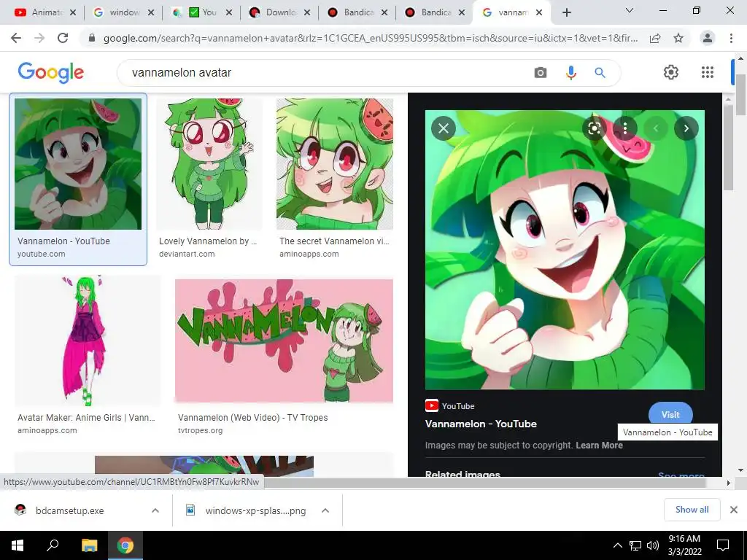Show all downloads
The image size is (747, 560).
(x=692, y=510)
